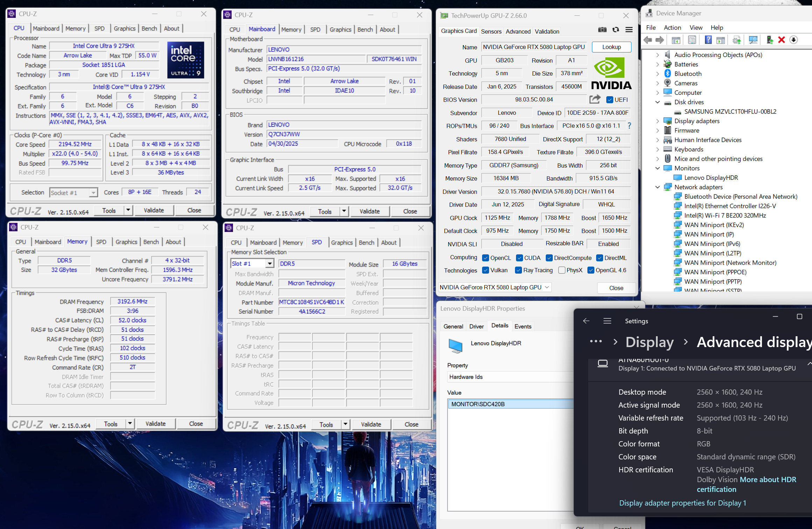Select the MONITOR\SDC420B value entry
812x529 pixels.
coord(510,404)
